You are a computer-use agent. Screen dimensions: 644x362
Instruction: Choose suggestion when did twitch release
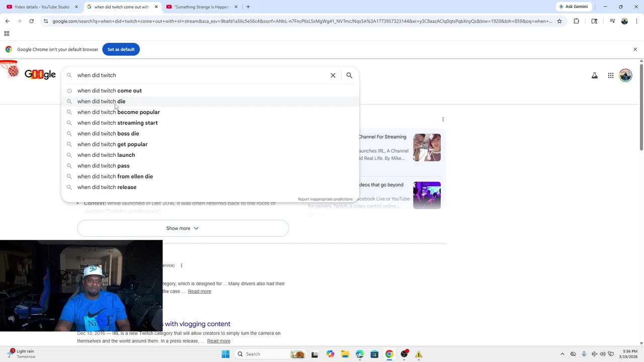(x=210, y=187)
